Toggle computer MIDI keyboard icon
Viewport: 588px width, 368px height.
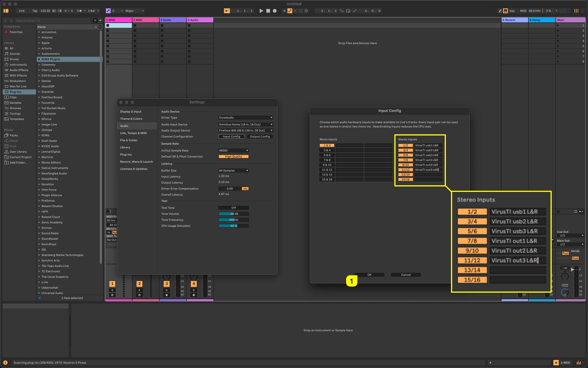click(505, 11)
